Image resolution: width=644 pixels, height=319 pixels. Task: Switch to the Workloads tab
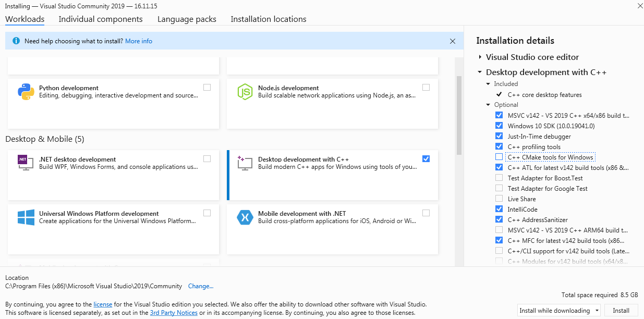pos(25,19)
